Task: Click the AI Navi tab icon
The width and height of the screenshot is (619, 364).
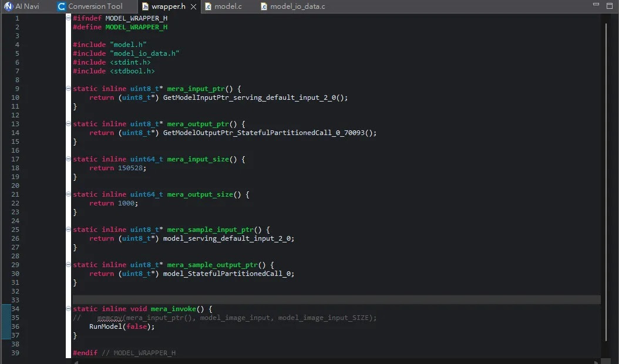Action: point(8,6)
